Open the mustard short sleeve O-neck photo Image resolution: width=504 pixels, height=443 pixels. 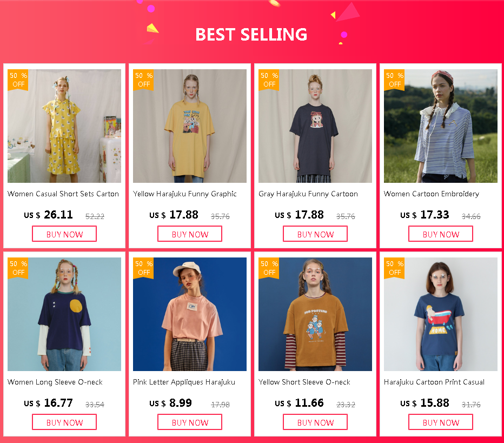pos(315,314)
